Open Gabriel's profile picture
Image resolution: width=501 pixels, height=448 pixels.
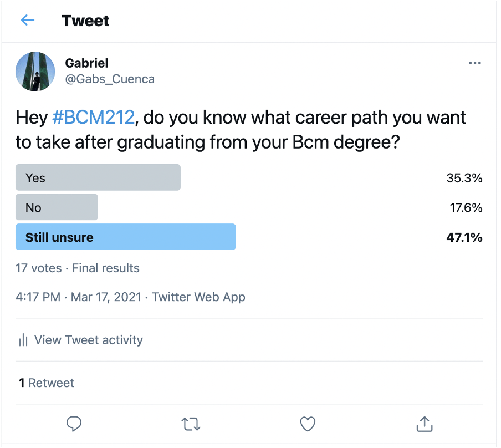coord(35,72)
